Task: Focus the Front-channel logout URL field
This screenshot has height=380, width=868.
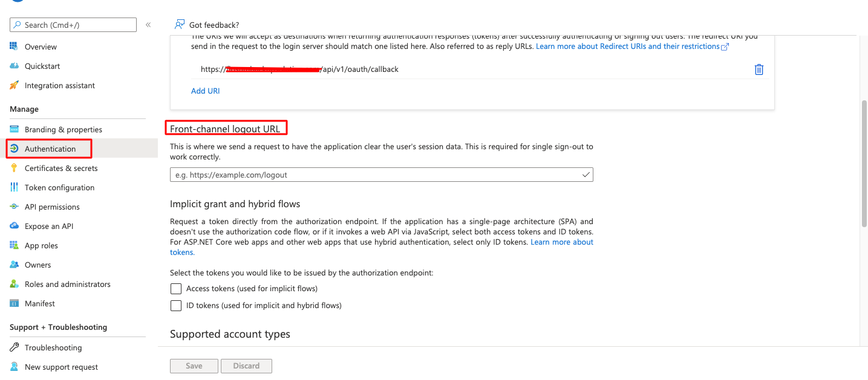Action: point(375,175)
